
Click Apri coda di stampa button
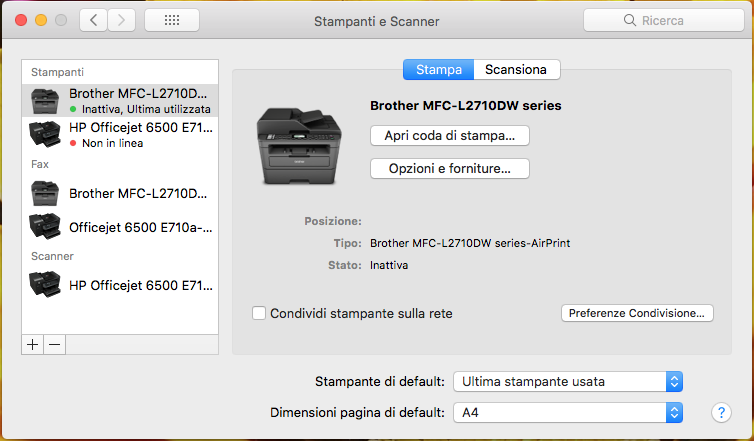(450, 136)
